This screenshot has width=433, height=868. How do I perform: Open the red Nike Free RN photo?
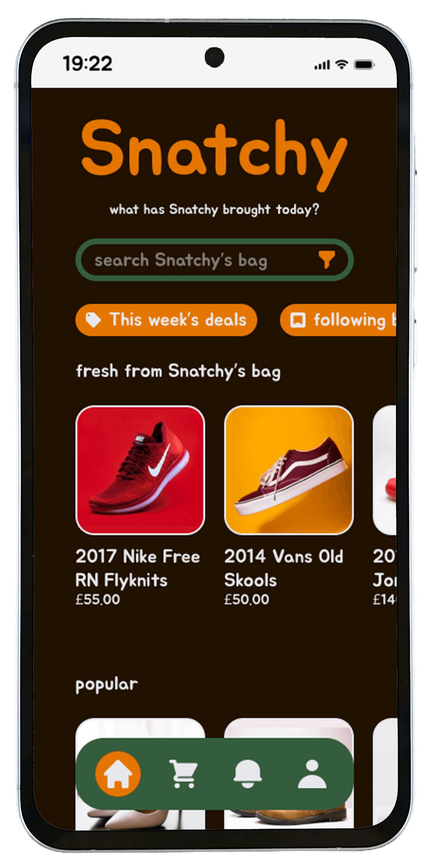click(140, 470)
